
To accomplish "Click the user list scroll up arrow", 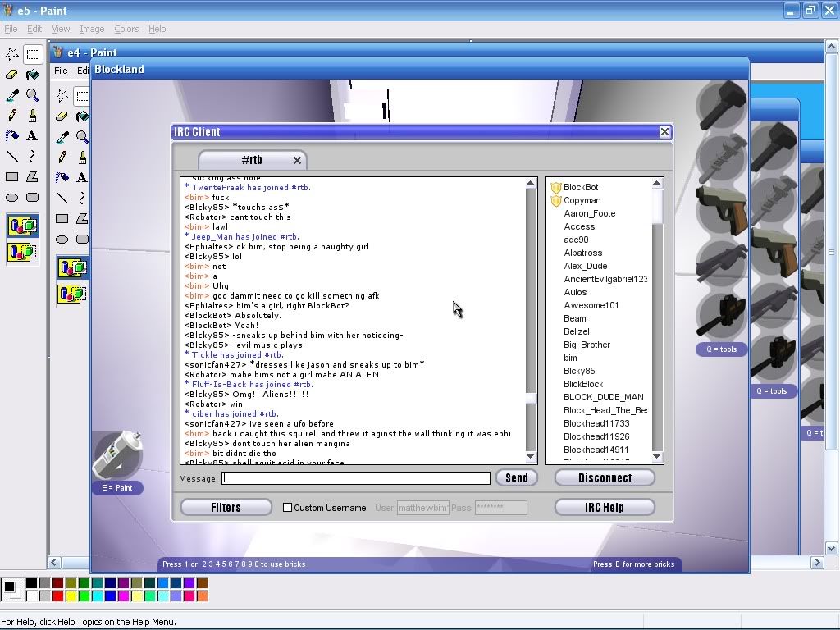I will click(x=657, y=184).
